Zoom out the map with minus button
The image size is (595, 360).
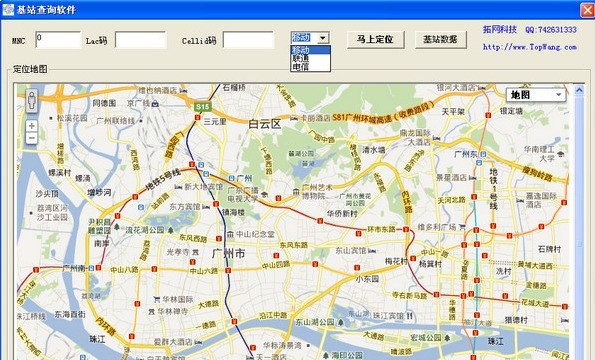pos(31,138)
